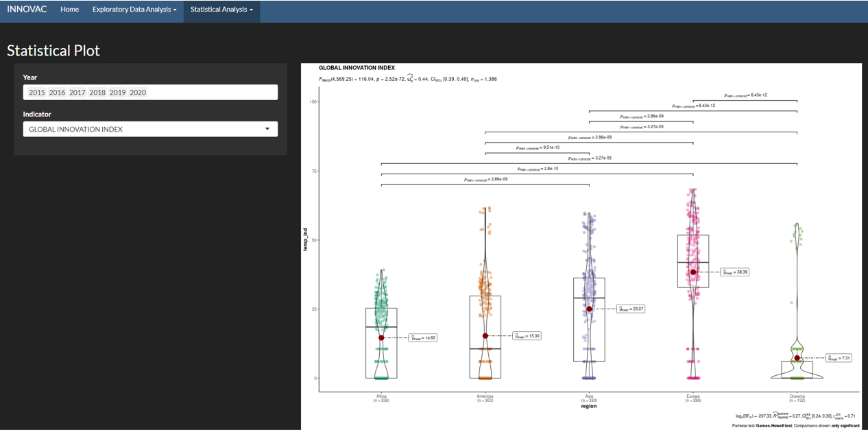Click the INNOVAC brand logo
Viewport: 868px width, 430px height.
click(x=27, y=10)
